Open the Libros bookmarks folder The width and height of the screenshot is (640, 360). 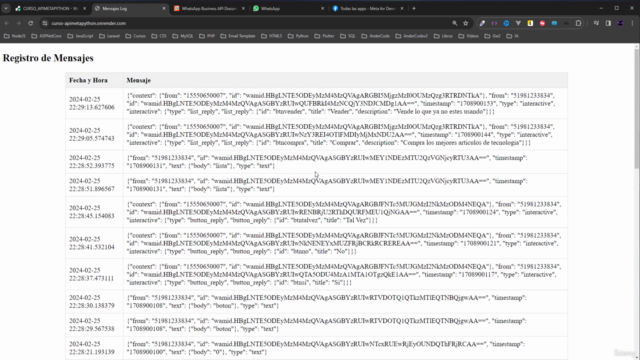pyautogui.click(x=443, y=36)
